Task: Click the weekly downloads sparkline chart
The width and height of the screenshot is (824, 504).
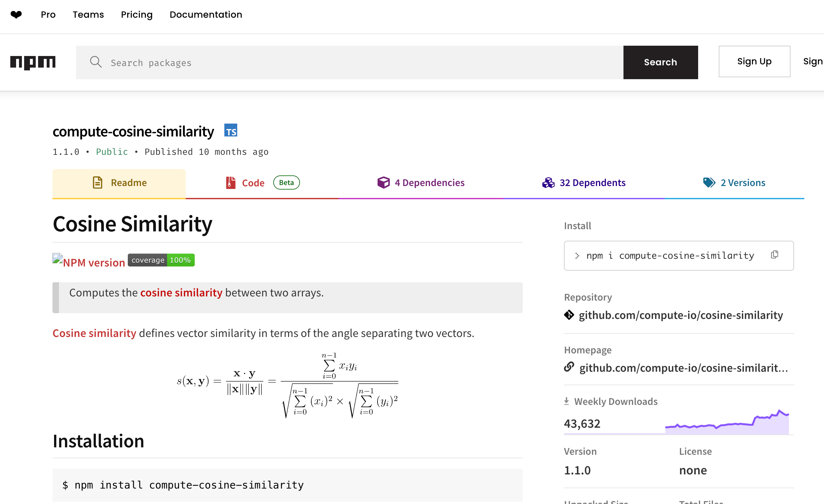Action: point(727,422)
